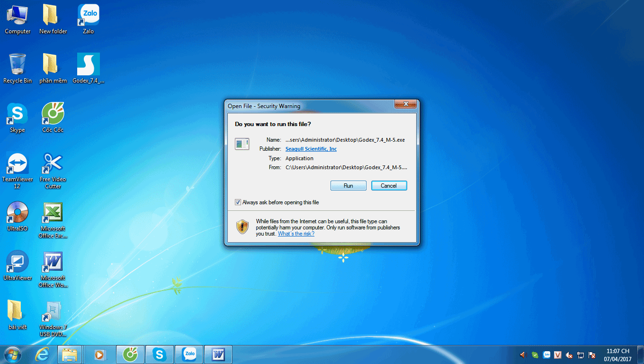Click the red V tray icon
The height and width of the screenshot is (364, 644).
[558, 355]
